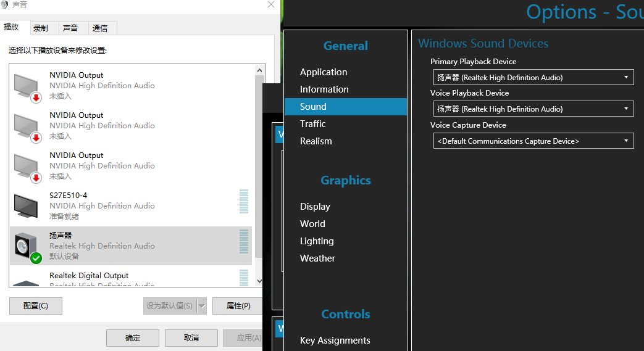Viewport: 644px width, 351px height.
Task: Open the Traffic options category
Action: point(313,124)
